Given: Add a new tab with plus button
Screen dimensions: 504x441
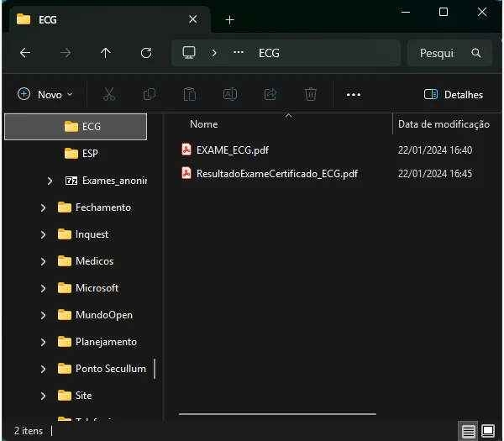Looking at the screenshot, I should [x=230, y=20].
